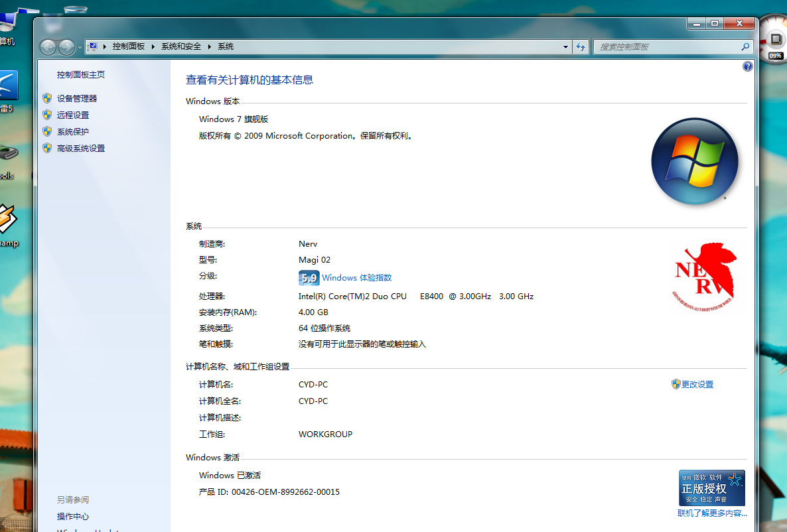Minimize the System window
The height and width of the screenshot is (532, 787).
(x=697, y=23)
